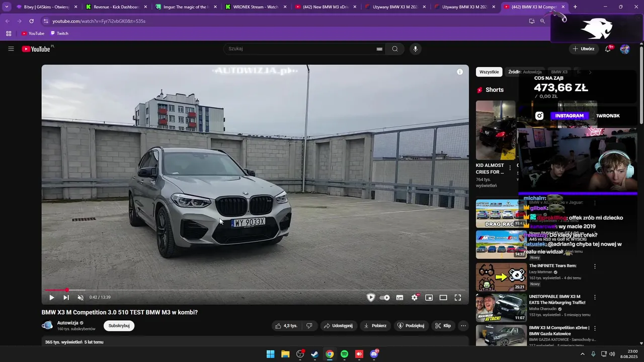Open a new browser tab
This screenshot has height=362, width=644.
[x=575, y=7]
